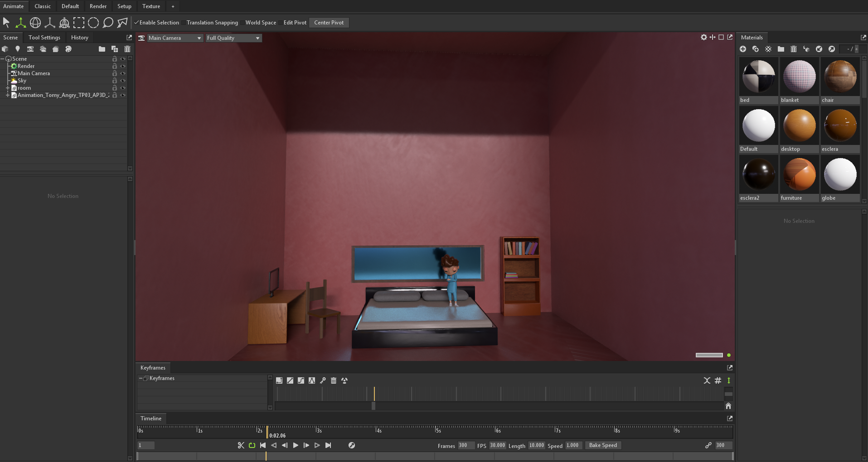The image size is (868, 462).
Task: Duplicate the selected material
Action: [x=756, y=49]
